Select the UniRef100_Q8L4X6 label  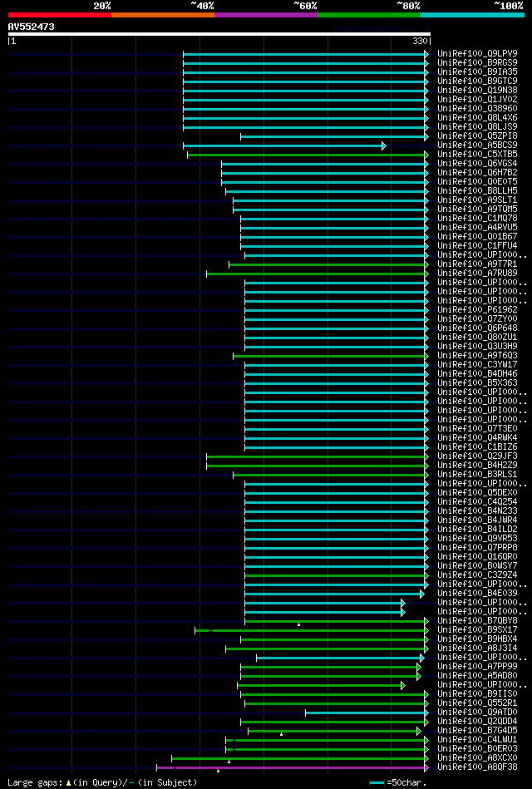477,117
